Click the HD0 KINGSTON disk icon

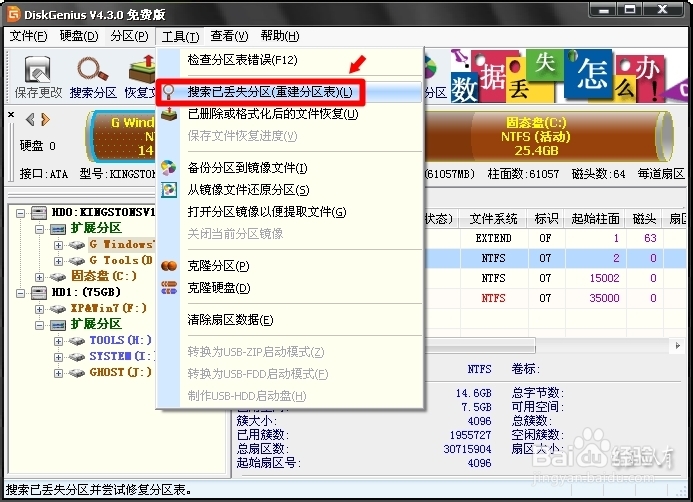39,213
